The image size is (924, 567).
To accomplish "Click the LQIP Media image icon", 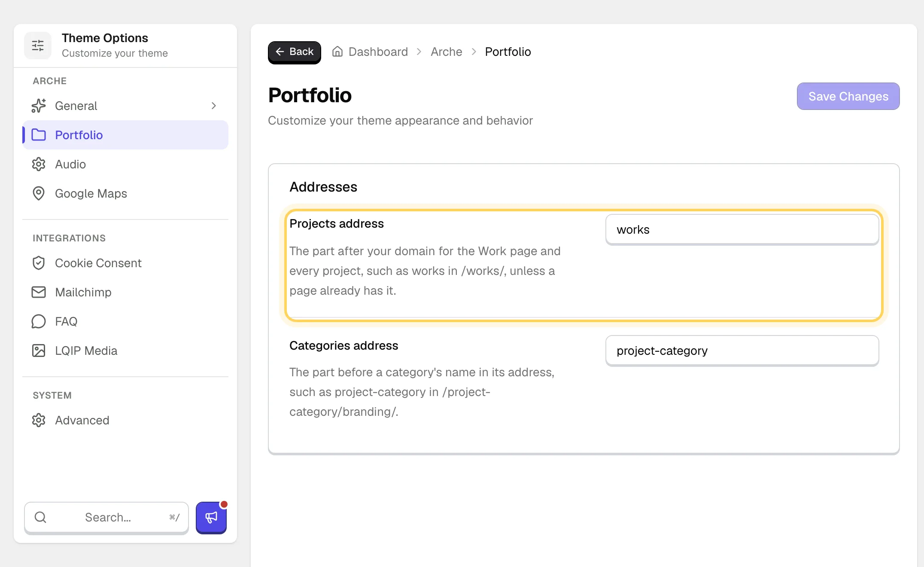I will click(x=39, y=351).
